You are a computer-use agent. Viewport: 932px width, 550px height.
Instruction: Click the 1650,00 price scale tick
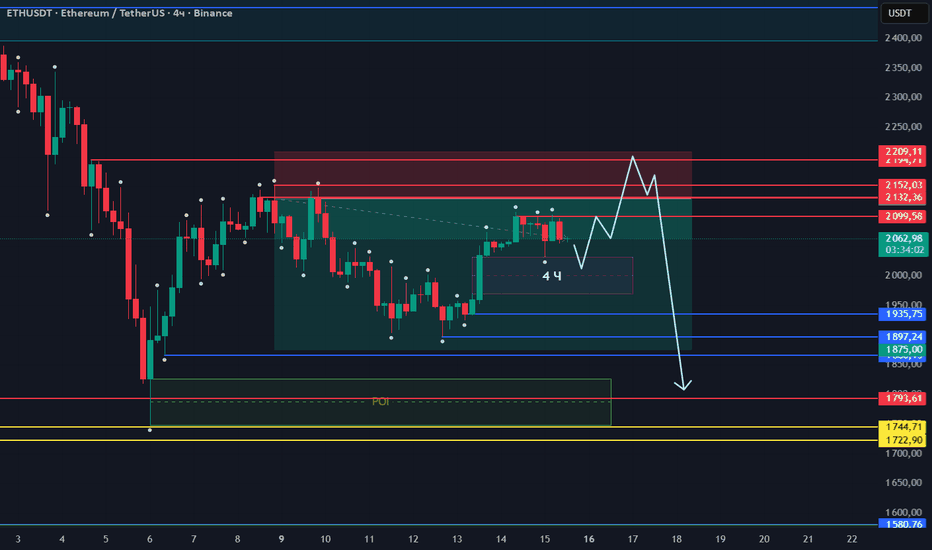tap(903, 483)
